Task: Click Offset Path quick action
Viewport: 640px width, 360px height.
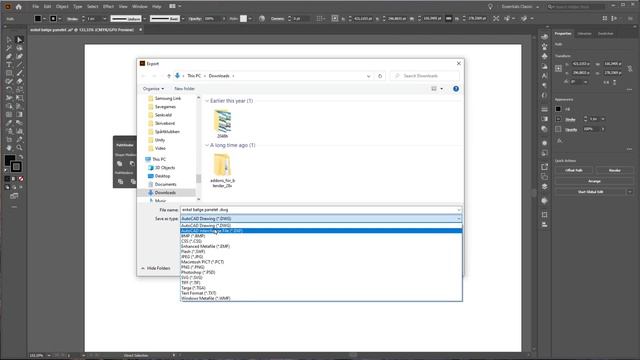Action: point(574,170)
